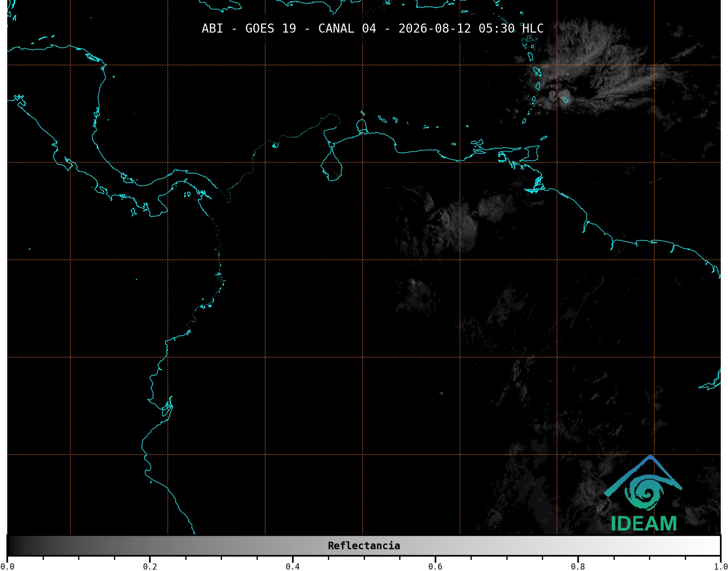728x571 pixels.
Task: Click the Reflectancia colorbar label
Action: pos(364,546)
